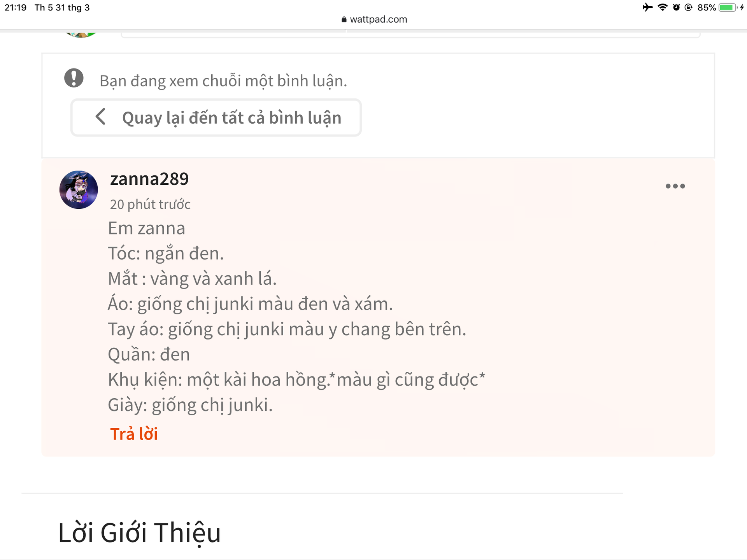
Task: Click the Lời Giới Thiệu heading
Action: pos(139,532)
